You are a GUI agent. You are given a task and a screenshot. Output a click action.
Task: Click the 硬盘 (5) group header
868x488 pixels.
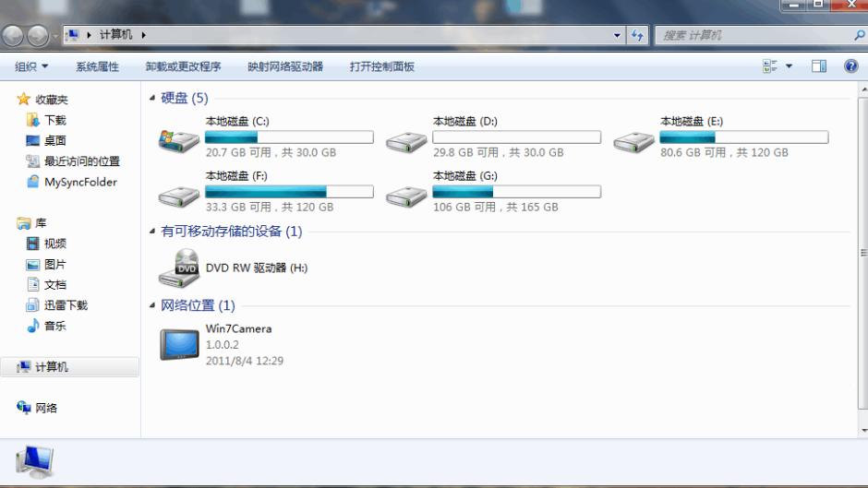(x=185, y=98)
